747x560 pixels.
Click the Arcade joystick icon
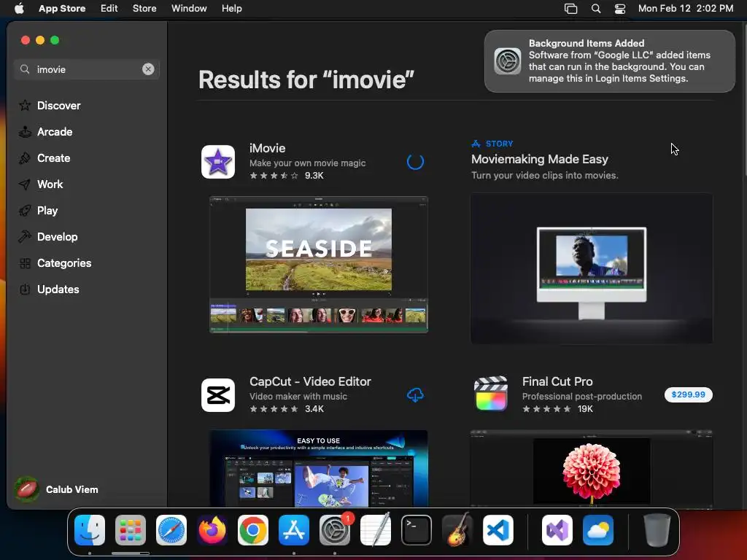coord(25,131)
